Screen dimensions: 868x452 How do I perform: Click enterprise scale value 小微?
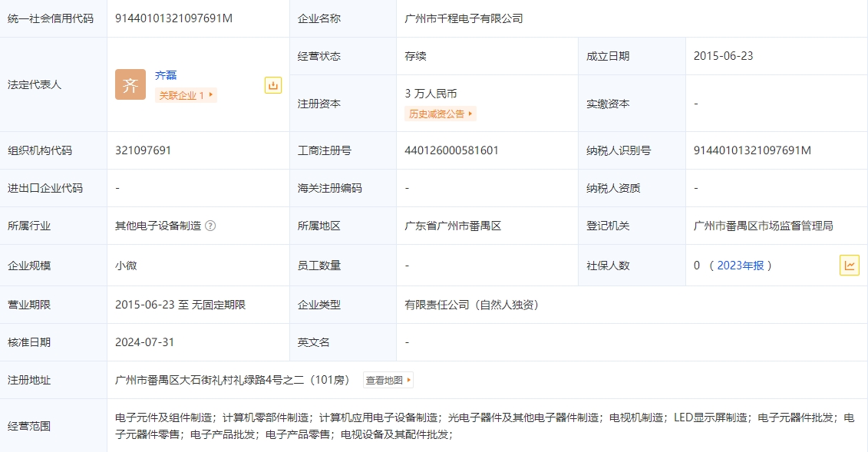[x=126, y=266]
